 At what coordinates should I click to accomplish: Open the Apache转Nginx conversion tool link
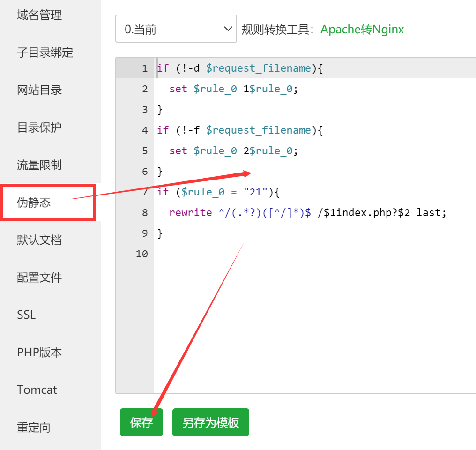click(362, 30)
